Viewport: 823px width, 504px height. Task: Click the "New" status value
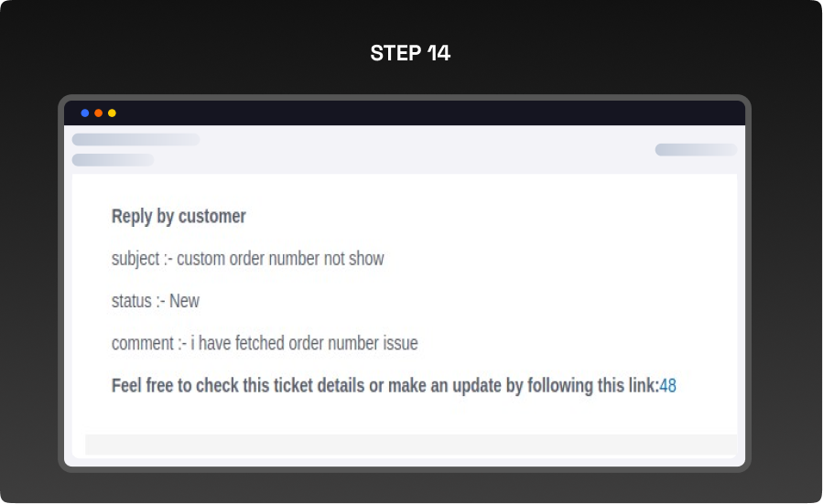184,301
